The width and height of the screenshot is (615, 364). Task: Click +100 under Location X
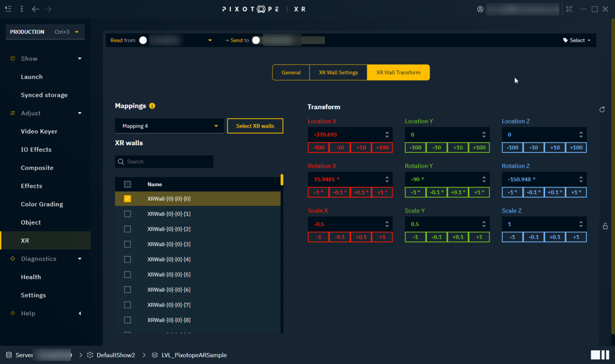click(382, 147)
